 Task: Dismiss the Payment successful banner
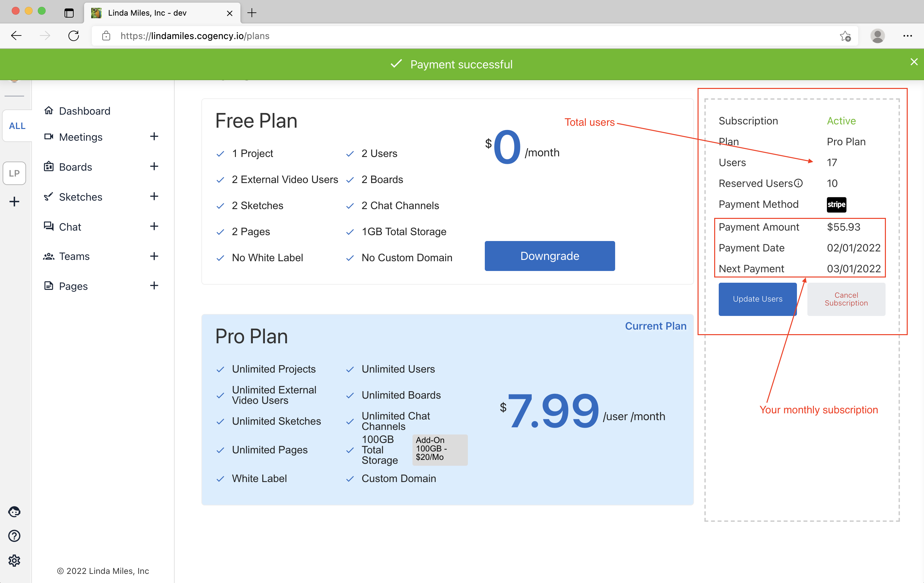(914, 62)
